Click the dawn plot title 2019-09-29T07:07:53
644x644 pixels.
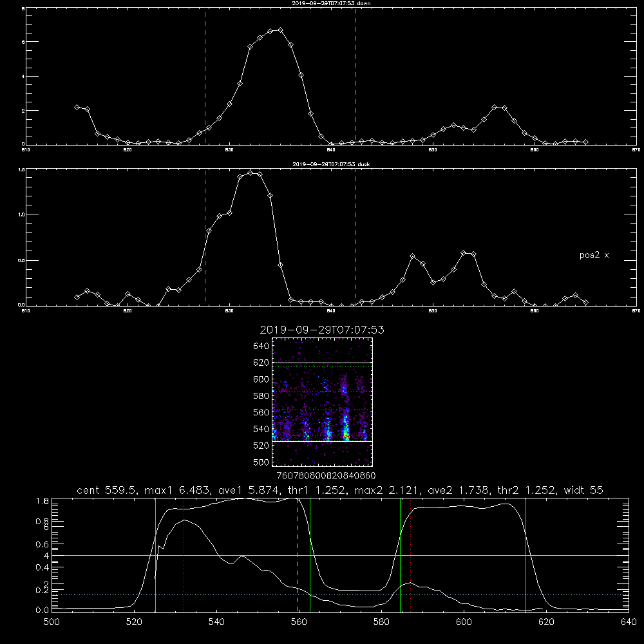point(331,3)
